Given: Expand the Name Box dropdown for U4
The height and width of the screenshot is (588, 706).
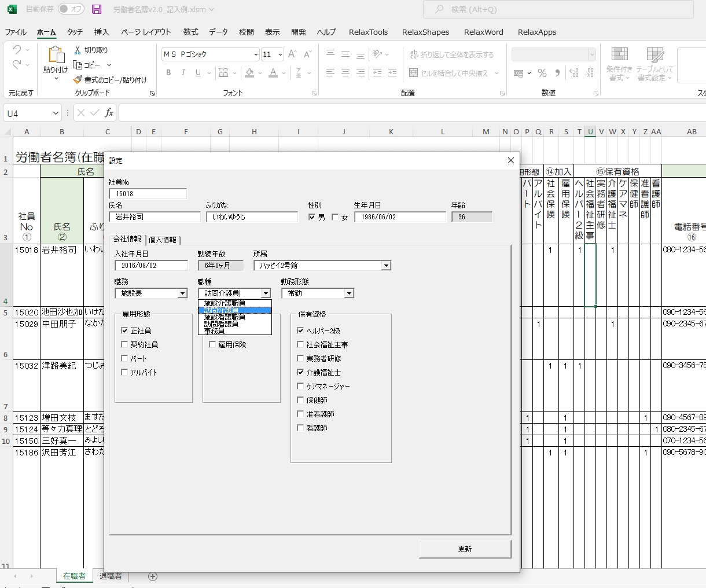Looking at the screenshot, I should click(56, 113).
